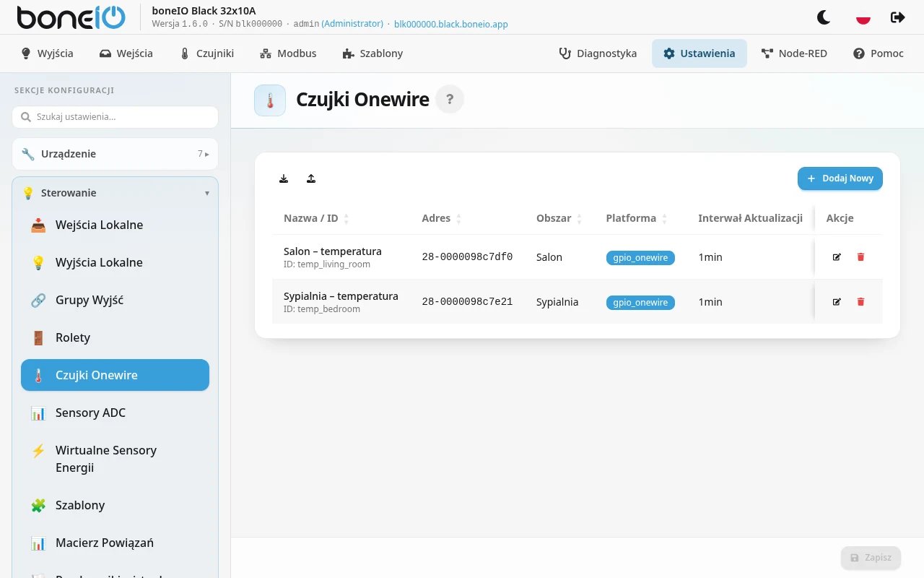Viewport: 924px width, 578px height.
Task: Open Wyjścia Lokalne in the sidebar
Action: coord(115,262)
